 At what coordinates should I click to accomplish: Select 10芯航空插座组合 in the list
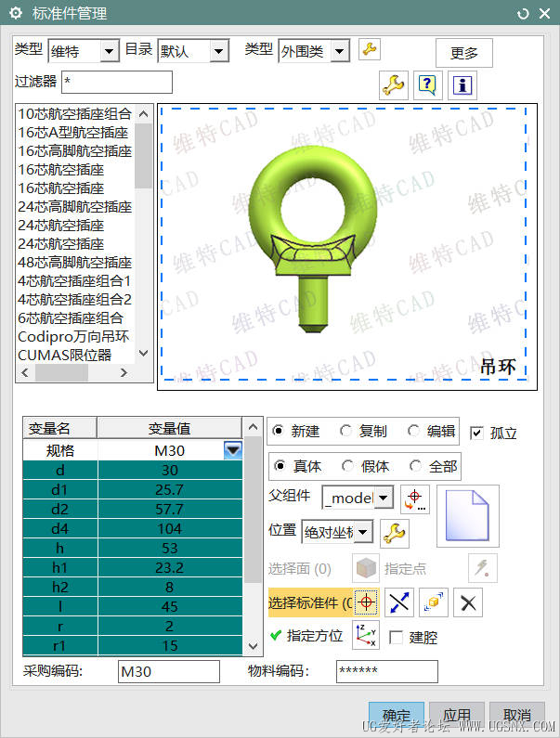click(75, 113)
